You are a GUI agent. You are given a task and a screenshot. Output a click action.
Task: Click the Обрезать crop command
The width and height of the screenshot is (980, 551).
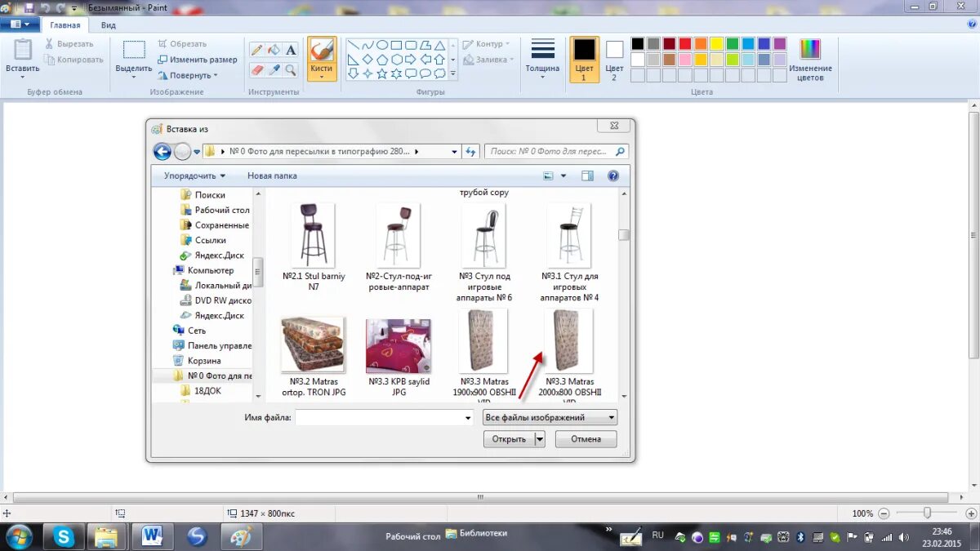tap(182, 44)
